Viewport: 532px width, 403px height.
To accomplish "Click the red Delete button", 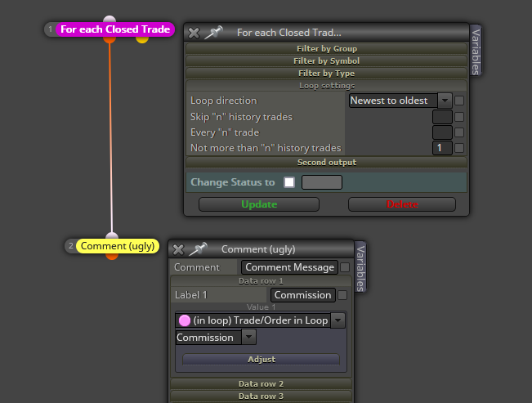I will click(402, 204).
